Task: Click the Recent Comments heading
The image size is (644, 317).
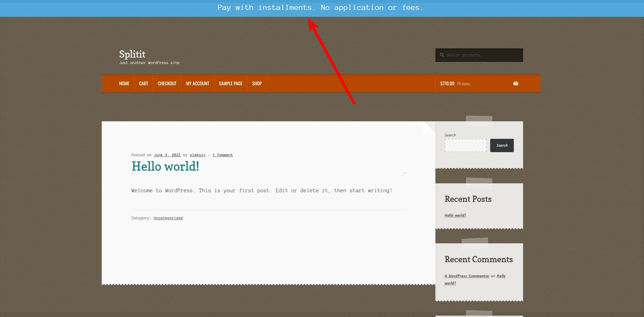Action: point(479,259)
